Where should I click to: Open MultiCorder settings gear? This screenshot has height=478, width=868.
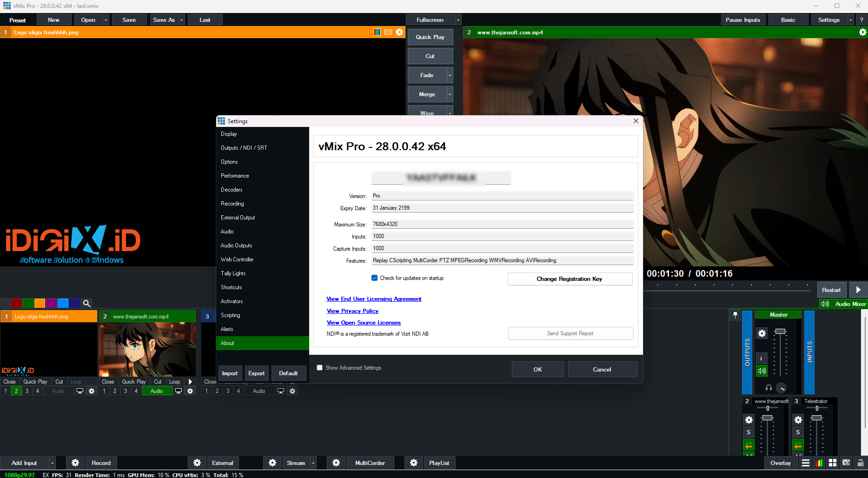click(x=336, y=463)
